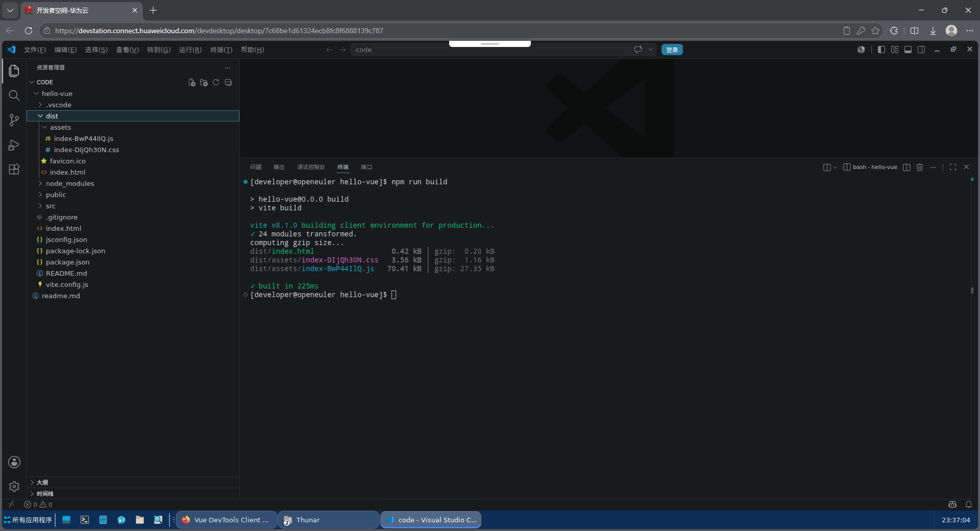Open the Explorer view in activity bar
The width and height of the screenshot is (980, 531).
coord(14,70)
